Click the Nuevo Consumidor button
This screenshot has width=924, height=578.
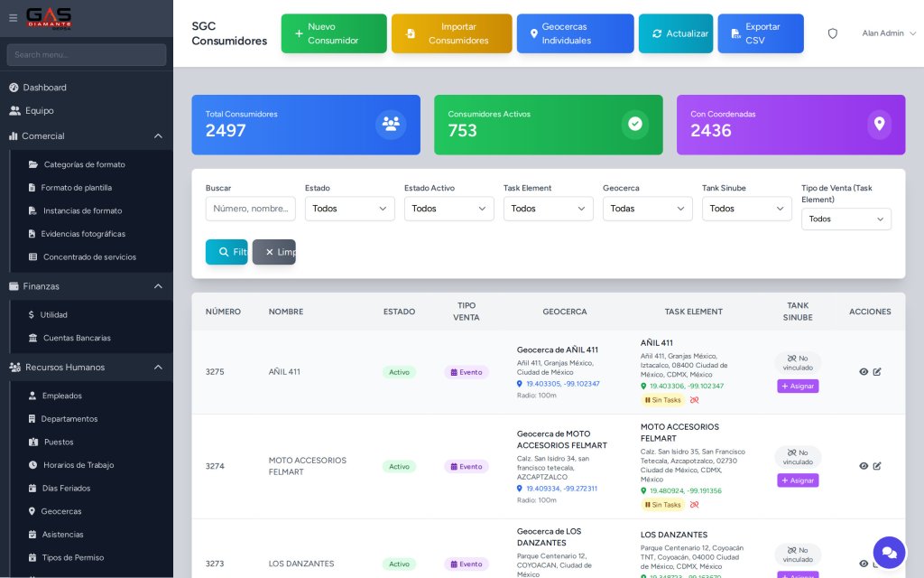(334, 33)
